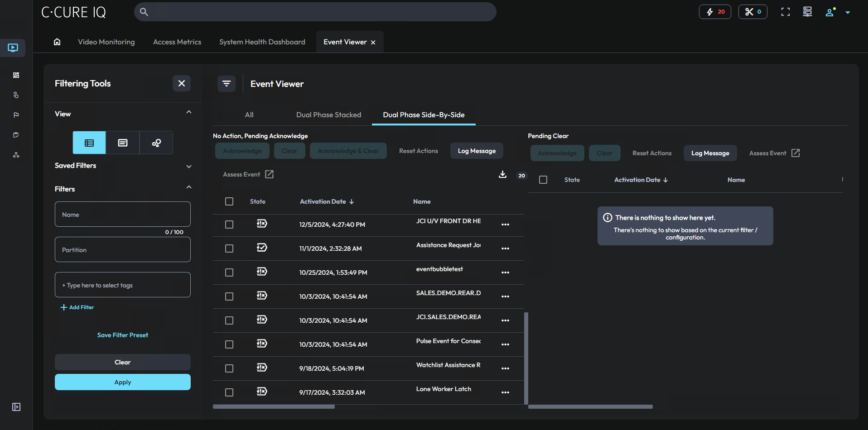Switch to the Dual Phase Stacked tab

pos(328,115)
